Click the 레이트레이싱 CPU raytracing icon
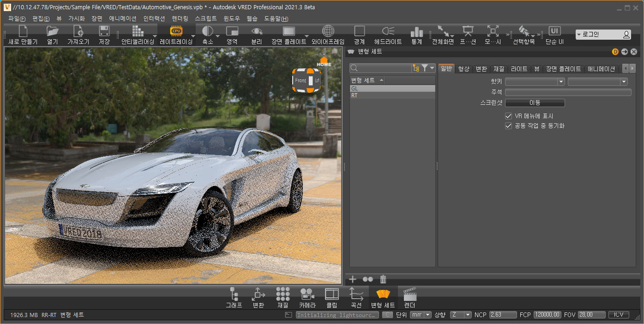The width and height of the screenshot is (644, 324). point(176,31)
